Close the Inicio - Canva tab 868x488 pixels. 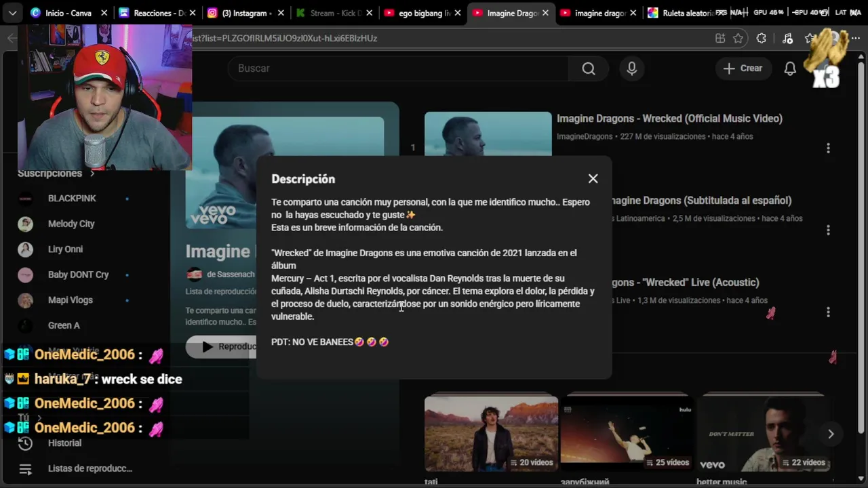pyautogui.click(x=104, y=13)
